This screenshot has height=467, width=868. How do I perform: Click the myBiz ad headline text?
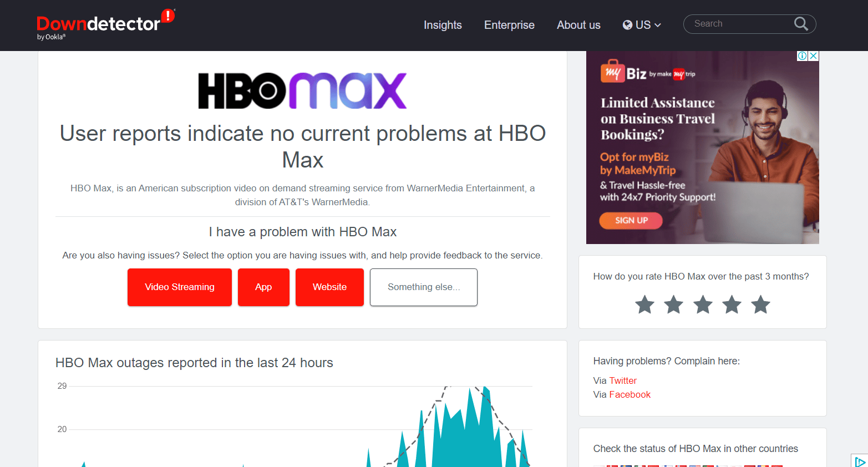tap(658, 119)
